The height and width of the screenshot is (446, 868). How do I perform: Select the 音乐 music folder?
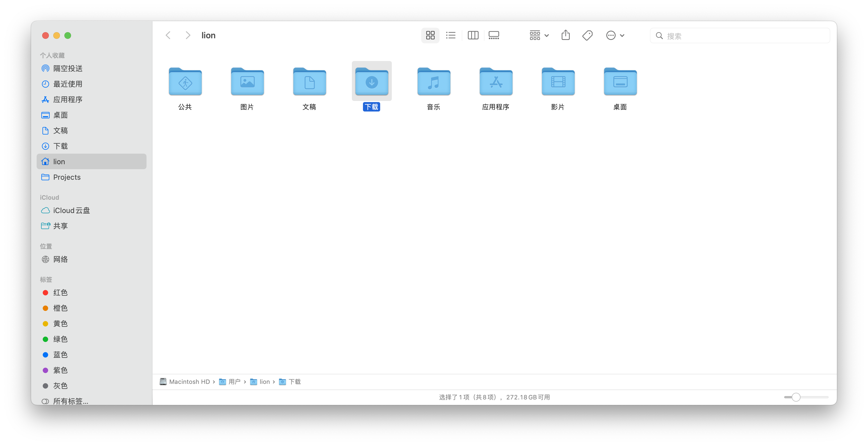pyautogui.click(x=434, y=82)
